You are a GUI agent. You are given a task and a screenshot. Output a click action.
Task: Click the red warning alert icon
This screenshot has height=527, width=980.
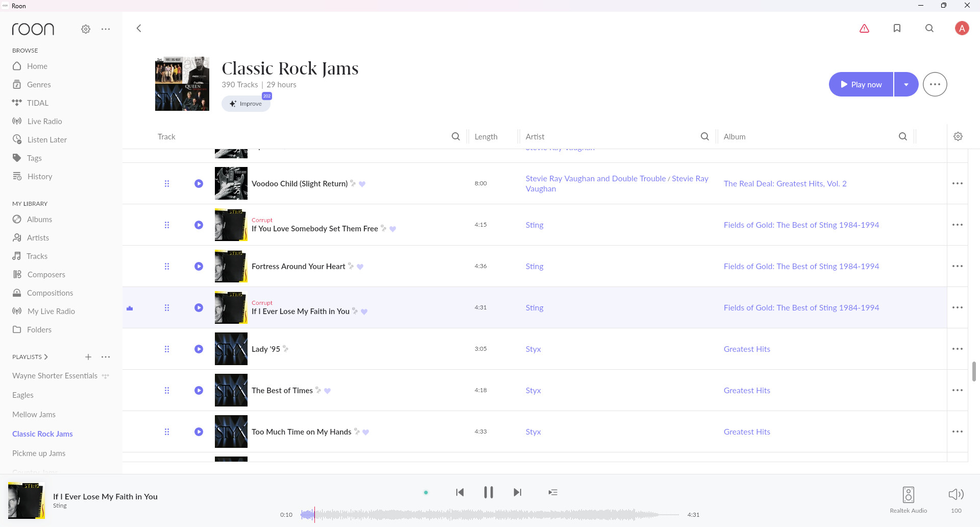864,29
